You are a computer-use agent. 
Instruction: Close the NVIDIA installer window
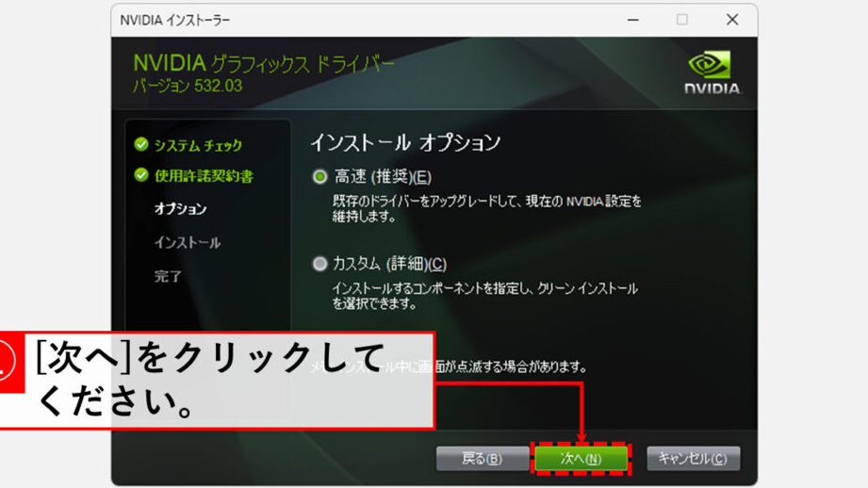point(732,20)
